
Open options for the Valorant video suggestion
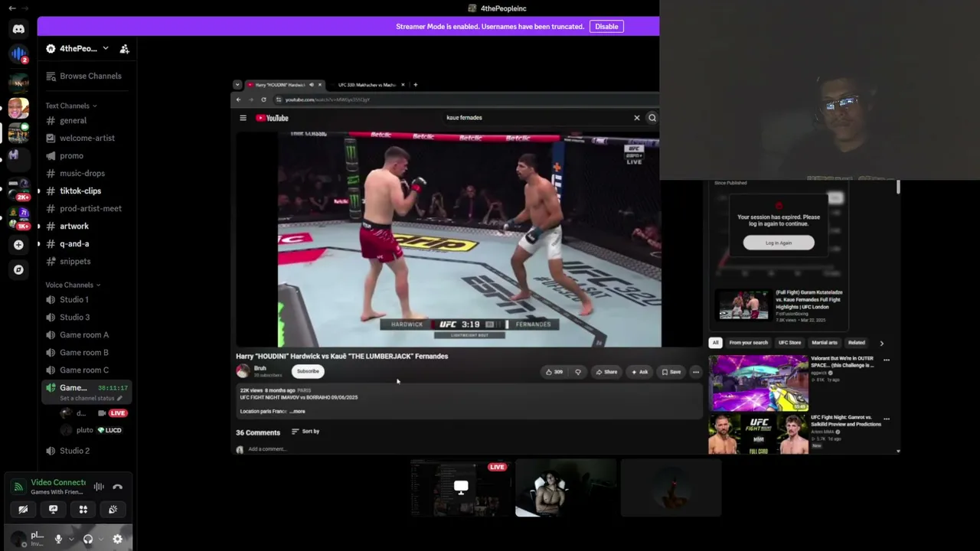coord(886,360)
